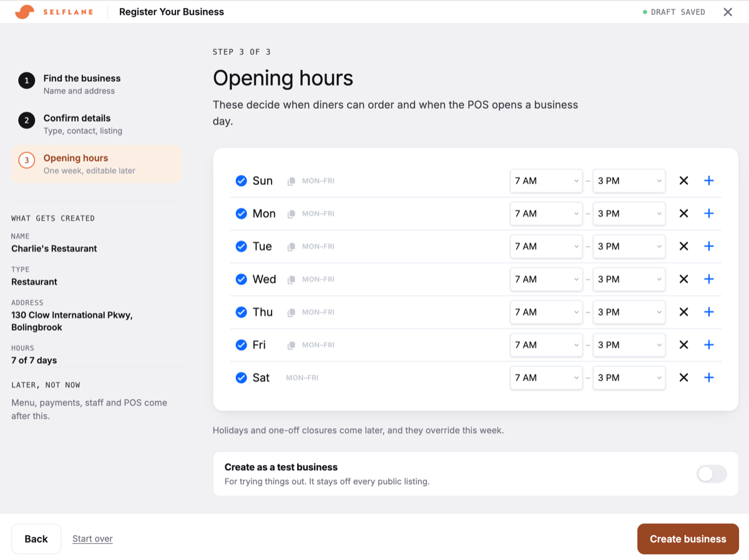Viewport: 749px width, 560px height.
Task: Open Monday's opening time 7 AM dropdown
Action: point(546,214)
